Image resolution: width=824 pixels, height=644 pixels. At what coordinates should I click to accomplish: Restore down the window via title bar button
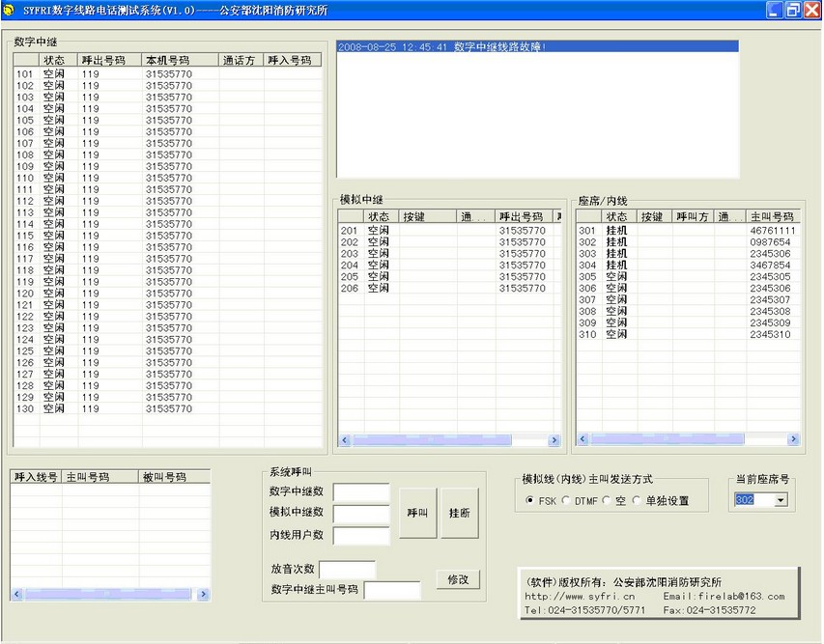click(x=792, y=10)
